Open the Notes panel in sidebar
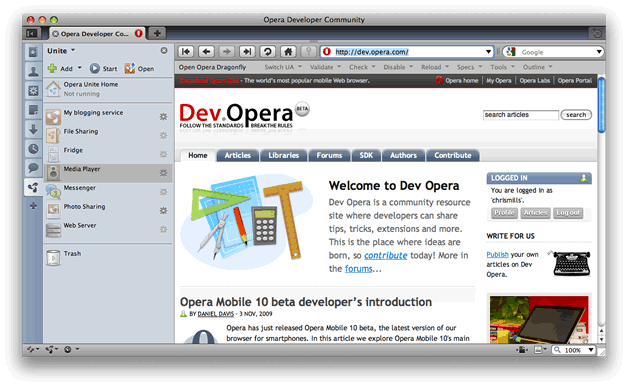The image size is (628, 387). pyautogui.click(x=33, y=110)
